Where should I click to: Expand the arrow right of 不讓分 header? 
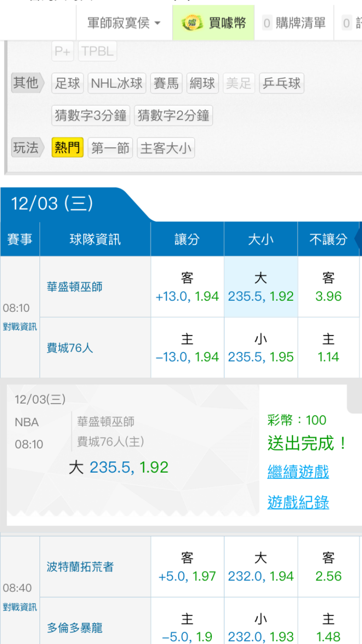click(358, 239)
